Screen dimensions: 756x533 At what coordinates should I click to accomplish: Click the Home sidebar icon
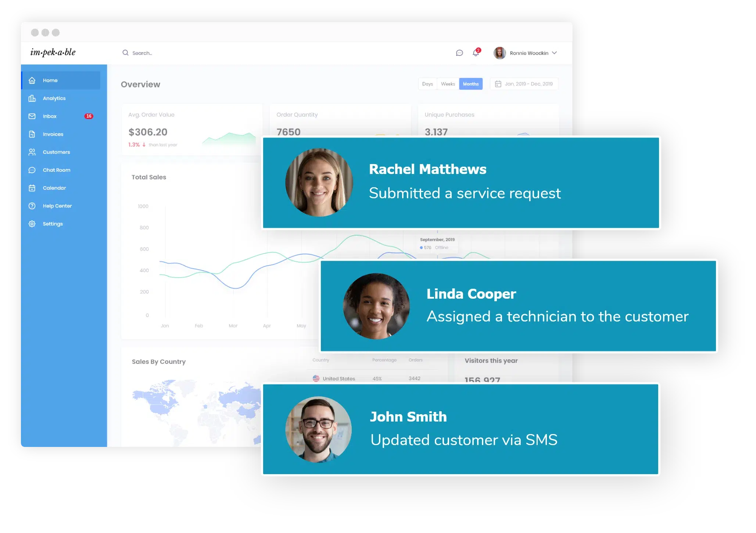pos(33,80)
